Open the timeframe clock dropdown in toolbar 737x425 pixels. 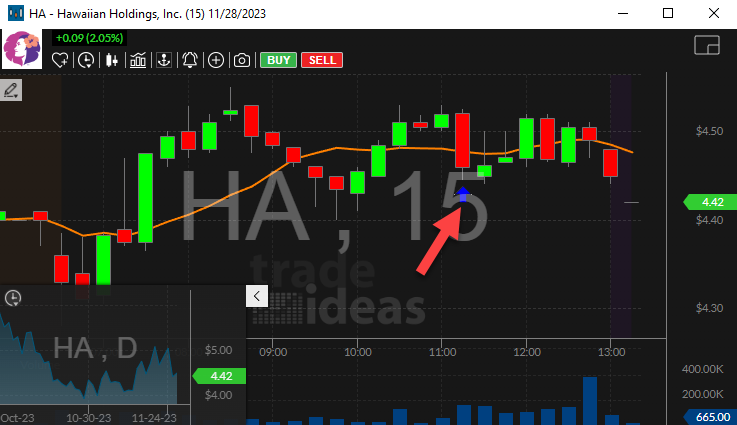tap(87, 60)
